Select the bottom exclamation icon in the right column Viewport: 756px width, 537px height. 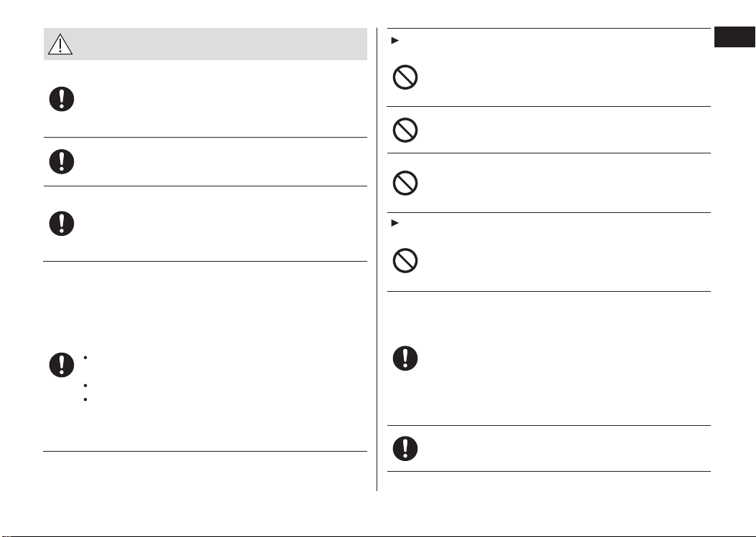(x=405, y=449)
